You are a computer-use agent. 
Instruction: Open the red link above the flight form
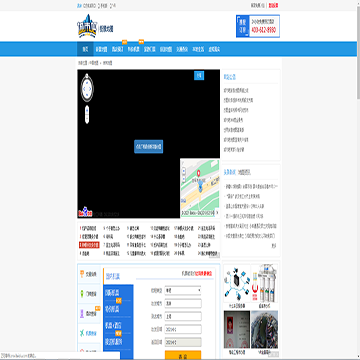[203, 273]
